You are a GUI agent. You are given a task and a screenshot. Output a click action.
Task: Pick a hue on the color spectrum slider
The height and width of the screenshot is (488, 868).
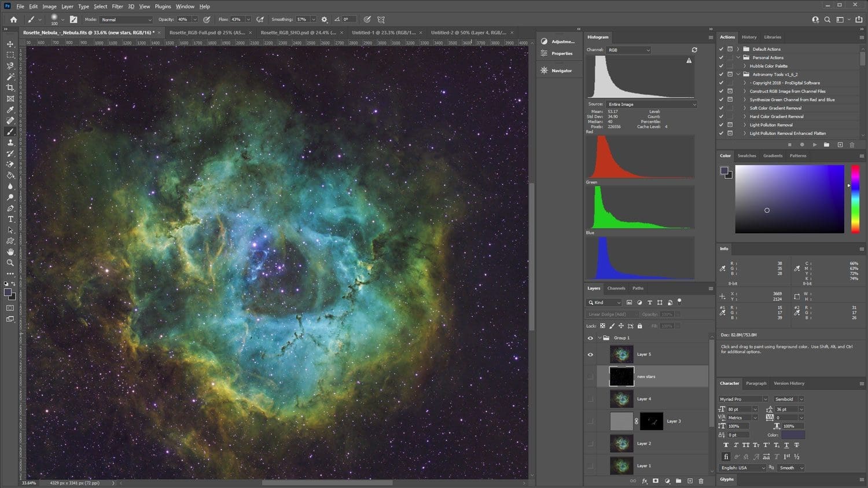tap(855, 199)
